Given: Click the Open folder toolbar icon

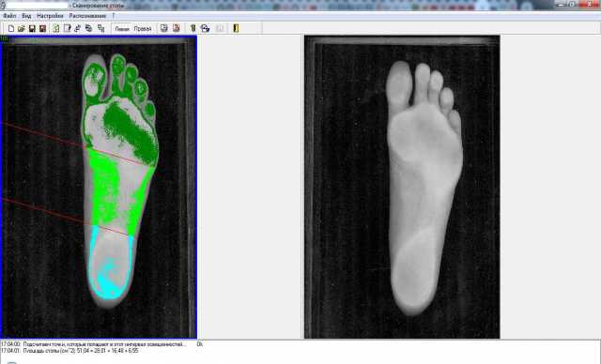Looking at the screenshot, I should point(22,28).
